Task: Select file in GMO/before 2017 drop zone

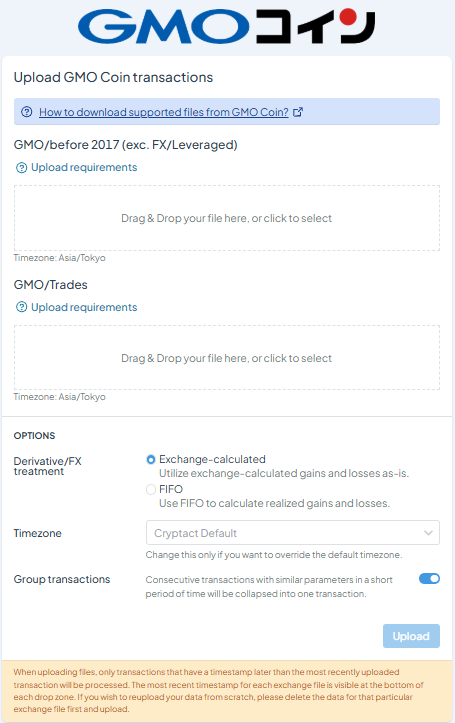Action: click(x=227, y=218)
